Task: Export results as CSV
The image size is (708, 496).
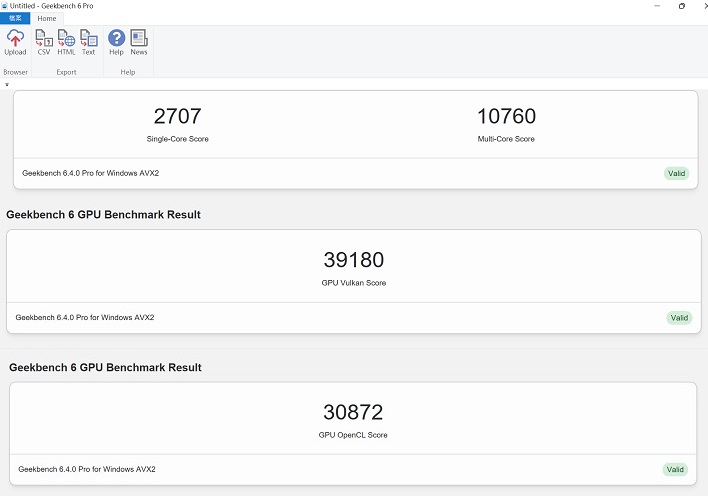Action: [44, 42]
